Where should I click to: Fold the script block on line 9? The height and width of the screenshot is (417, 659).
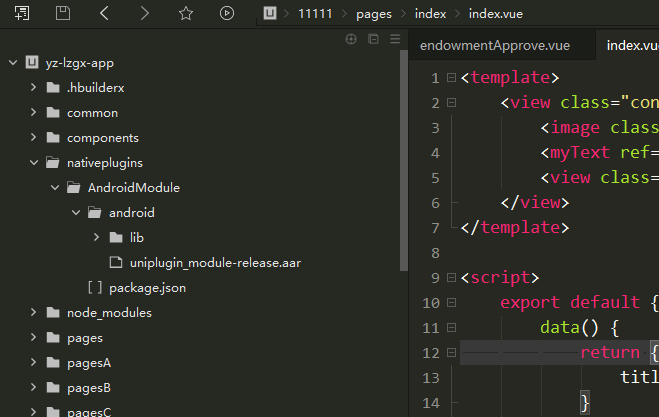[451, 278]
